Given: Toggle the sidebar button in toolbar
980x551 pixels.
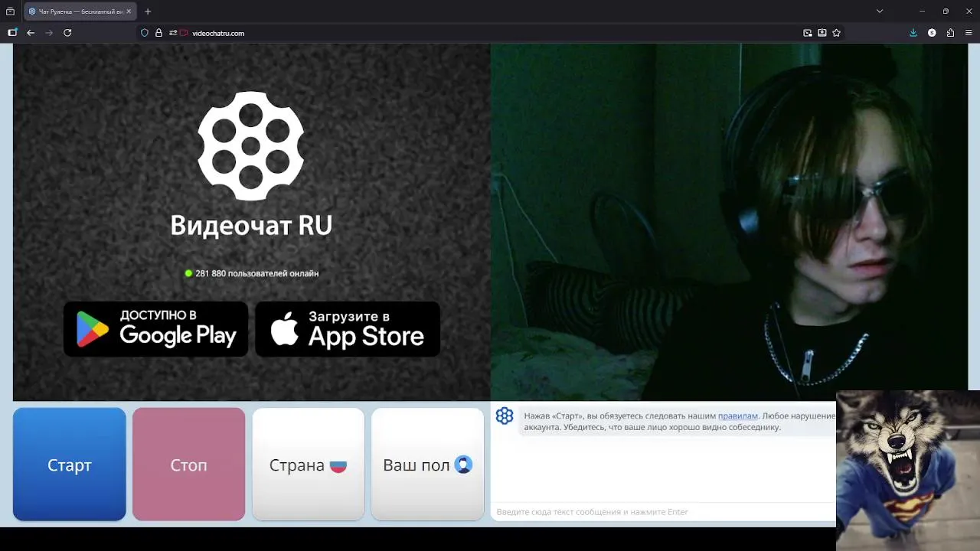Looking at the screenshot, I should pyautogui.click(x=12, y=33).
